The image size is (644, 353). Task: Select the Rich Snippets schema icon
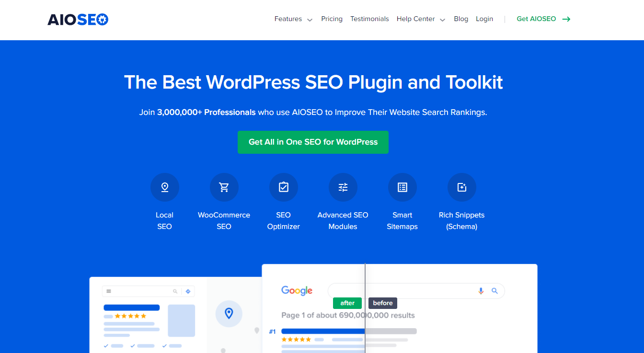[x=462, y=187]
